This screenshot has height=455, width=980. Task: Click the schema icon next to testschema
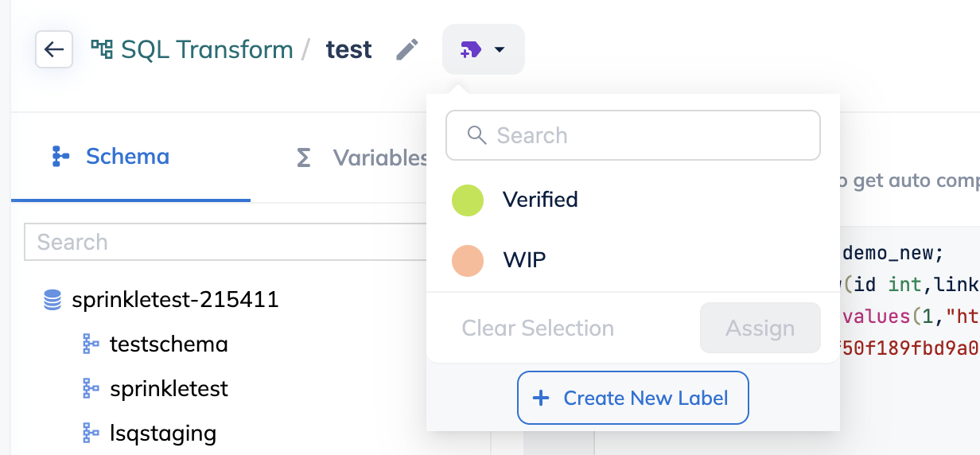[x=91, y=344]
